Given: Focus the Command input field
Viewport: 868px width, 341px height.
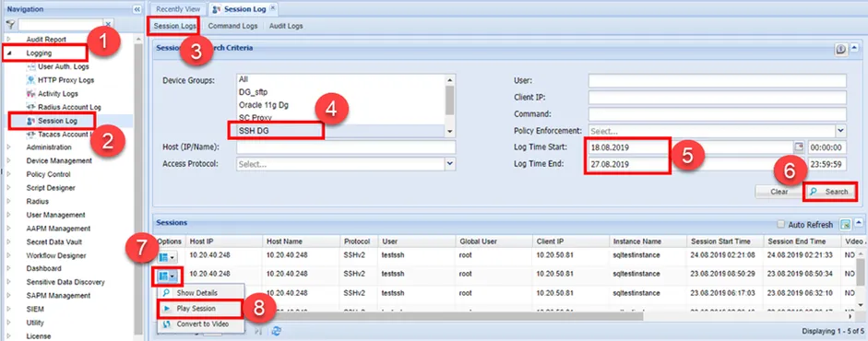Looking at the screenshot, I should (x=718, y=114).
